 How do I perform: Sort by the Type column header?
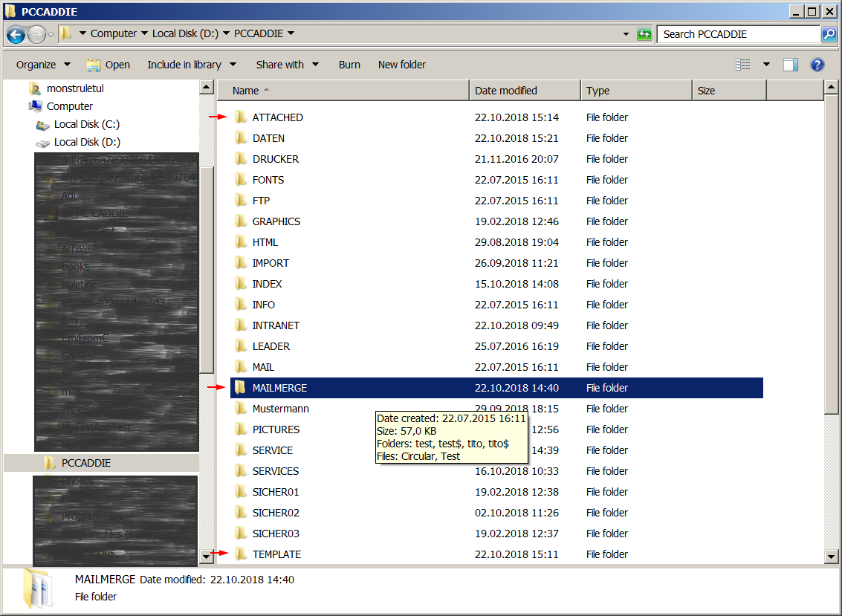(x=598, y=91)
